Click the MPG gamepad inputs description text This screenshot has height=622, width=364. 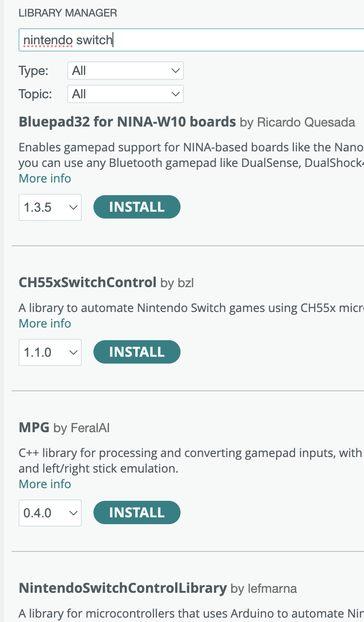pyautogui.click(x=190, y=460)
